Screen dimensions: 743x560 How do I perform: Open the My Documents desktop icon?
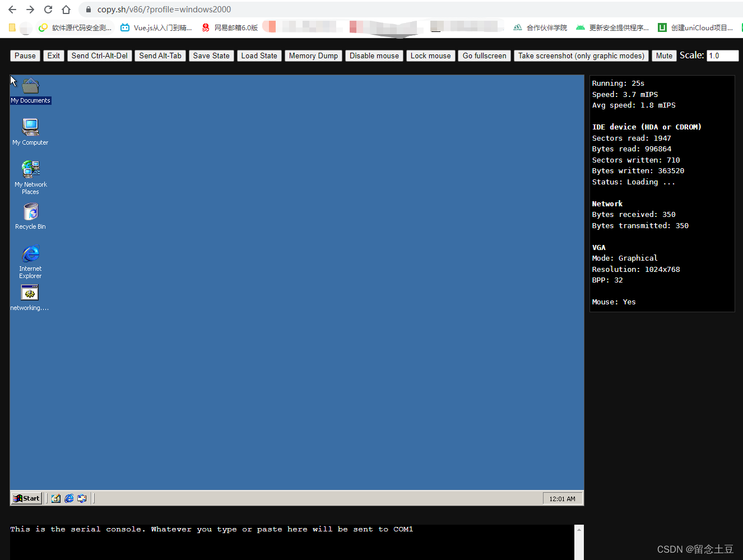(30, 91)
